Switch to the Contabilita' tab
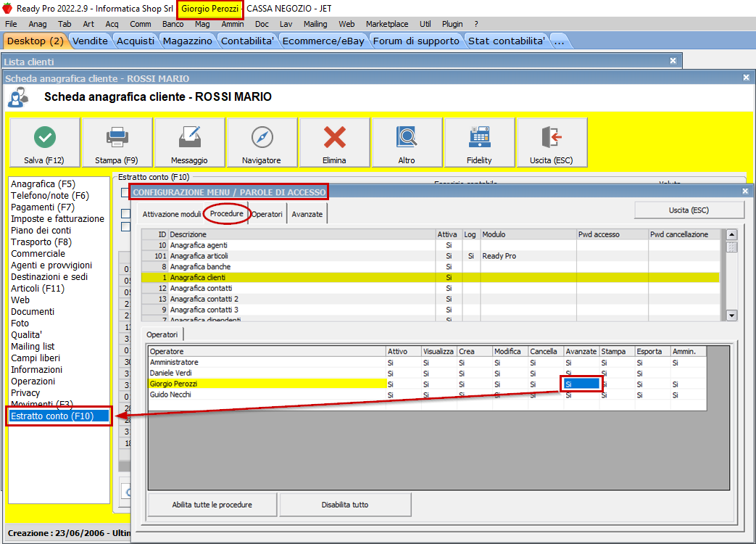Viewport: 756px width, 544px height. pos(247,41)
